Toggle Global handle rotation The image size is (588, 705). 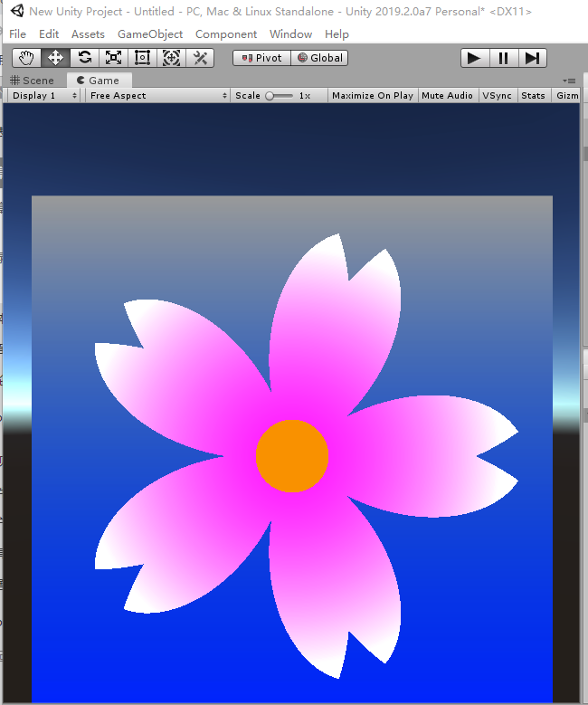coord(319,58)
